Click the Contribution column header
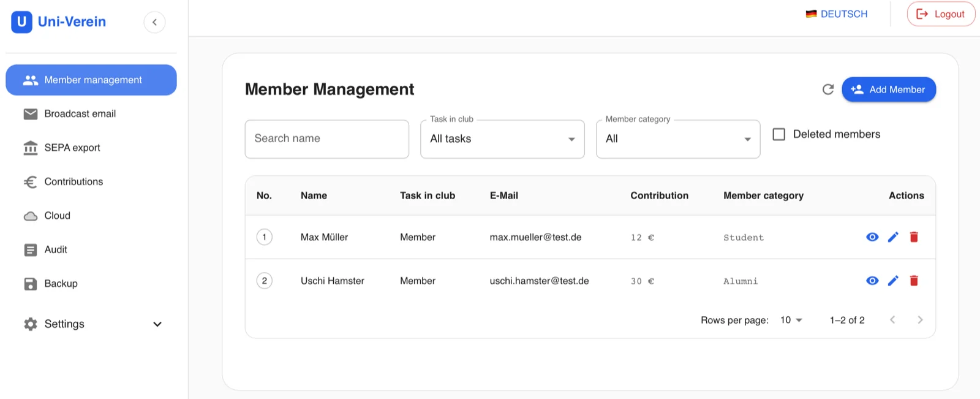This screenshot has height=399, width=980. point(659,196)
